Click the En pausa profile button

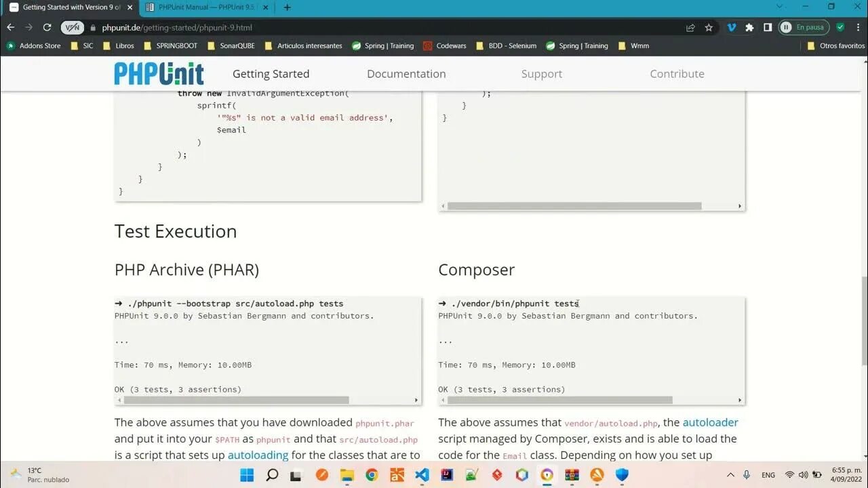point(804,28)
